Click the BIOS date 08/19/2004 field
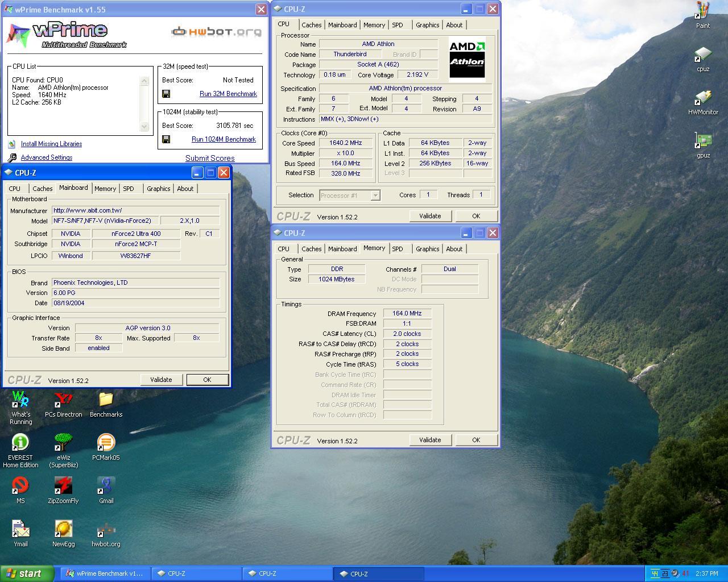The height and width of the screenshot is (582, 728). [135, 303]
